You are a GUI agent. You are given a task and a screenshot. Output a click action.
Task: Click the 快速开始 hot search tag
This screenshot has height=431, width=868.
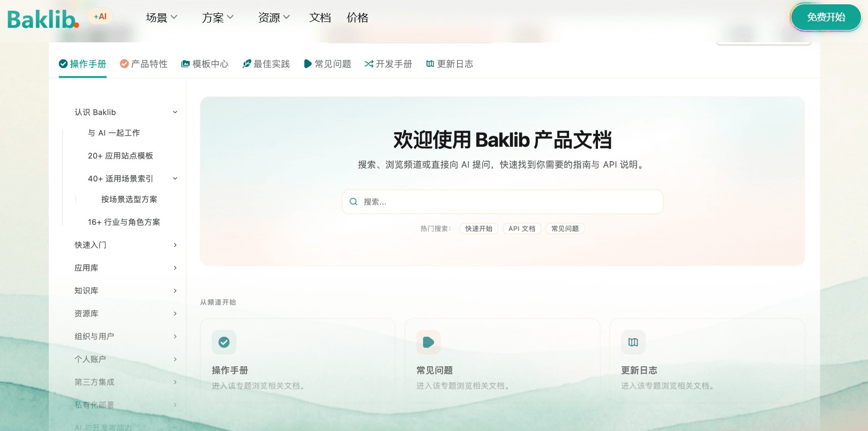[x=479, y=229]
